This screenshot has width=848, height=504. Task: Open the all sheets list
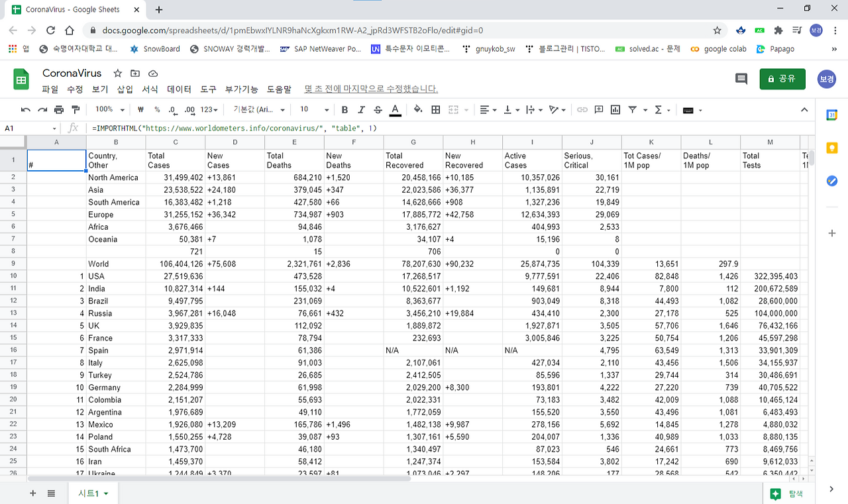pos(52,493)
